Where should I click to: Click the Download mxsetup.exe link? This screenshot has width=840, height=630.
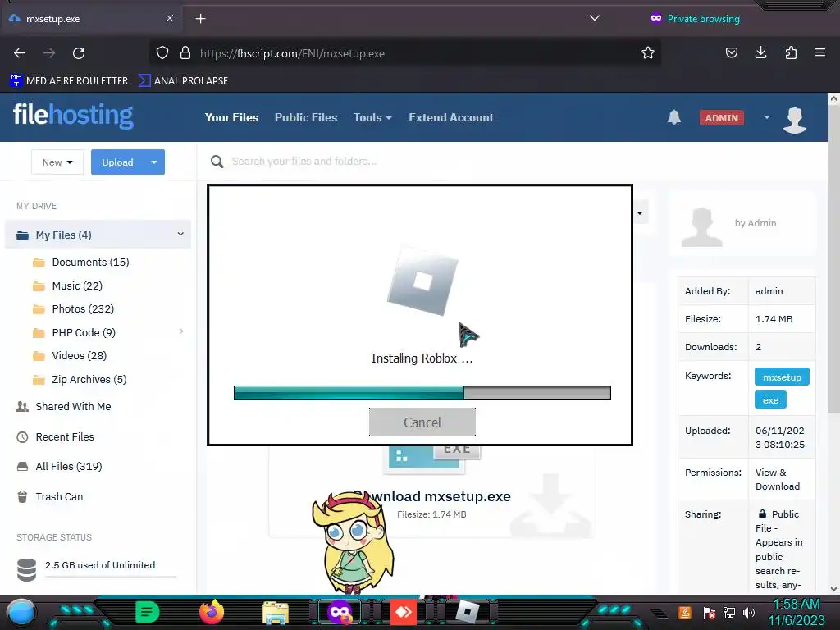click(x=431, y=496)
